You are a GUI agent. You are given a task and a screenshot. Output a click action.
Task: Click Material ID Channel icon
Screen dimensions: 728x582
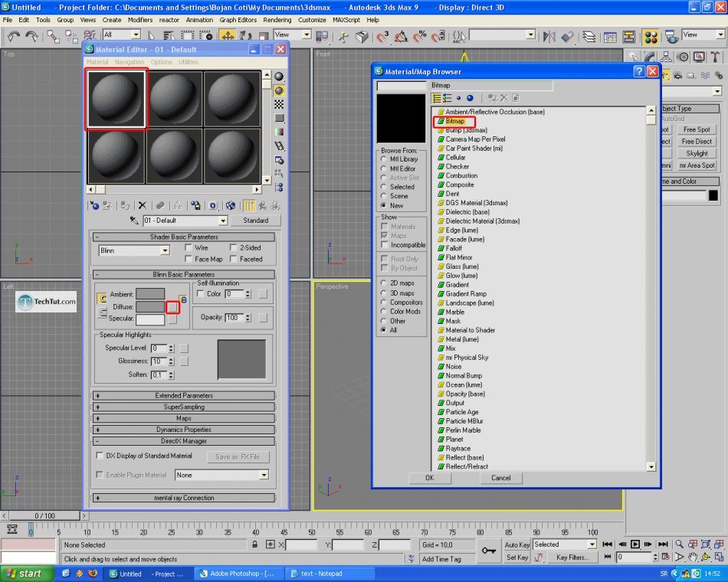(x=213, y=205)
